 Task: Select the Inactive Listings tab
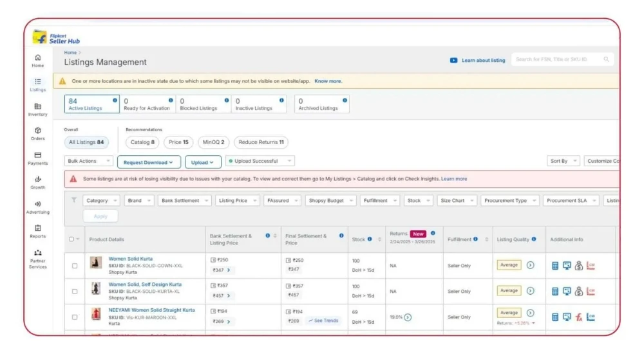pyautogui.click(x=259, y=104)
